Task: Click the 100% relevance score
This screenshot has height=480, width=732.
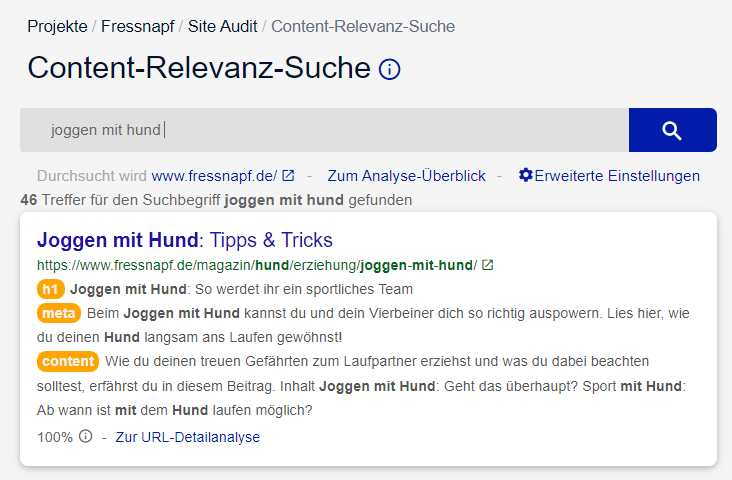Action: (x=55, y=437)
